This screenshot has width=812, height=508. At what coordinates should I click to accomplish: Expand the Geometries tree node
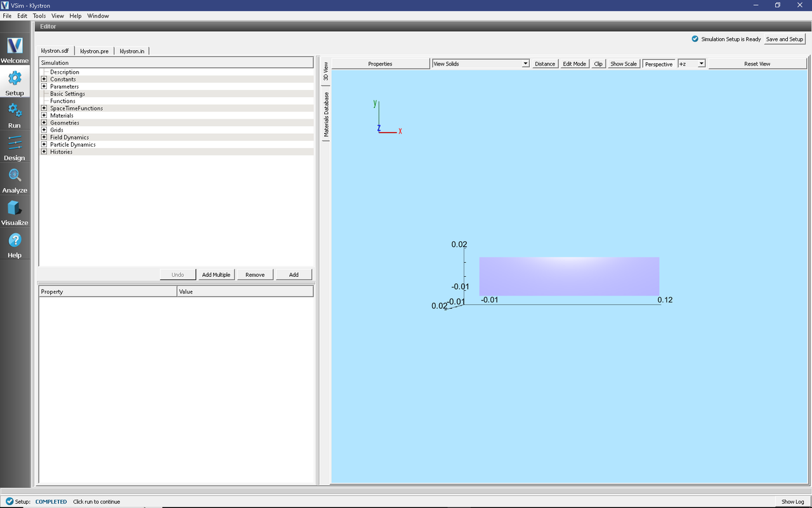[44, 123]
